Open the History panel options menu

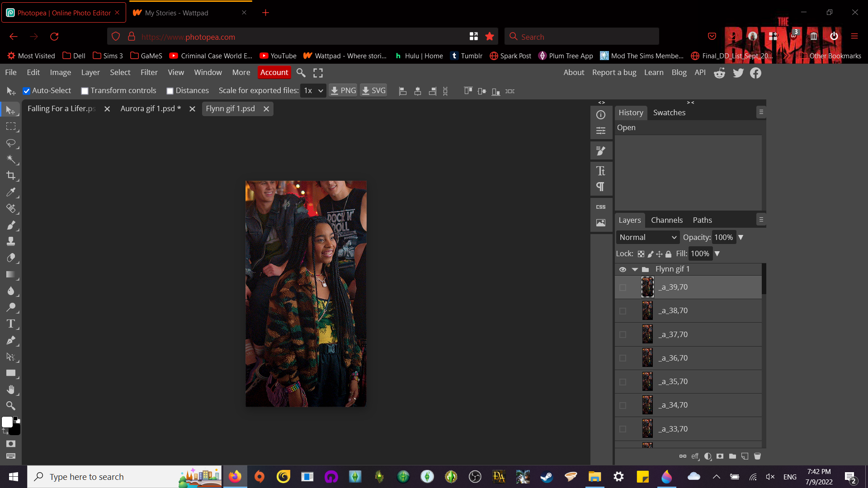click(x=761, y=112)
